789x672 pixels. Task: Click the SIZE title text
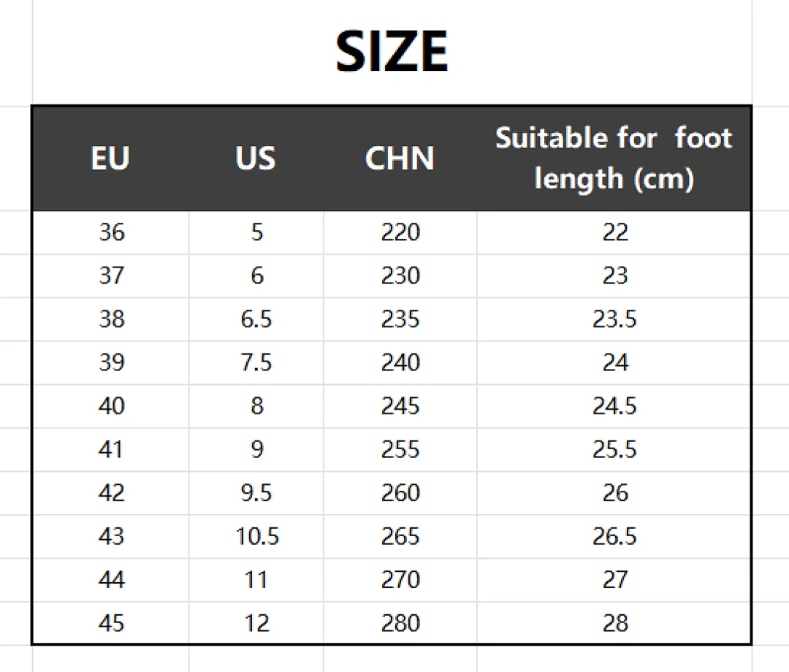392,51
